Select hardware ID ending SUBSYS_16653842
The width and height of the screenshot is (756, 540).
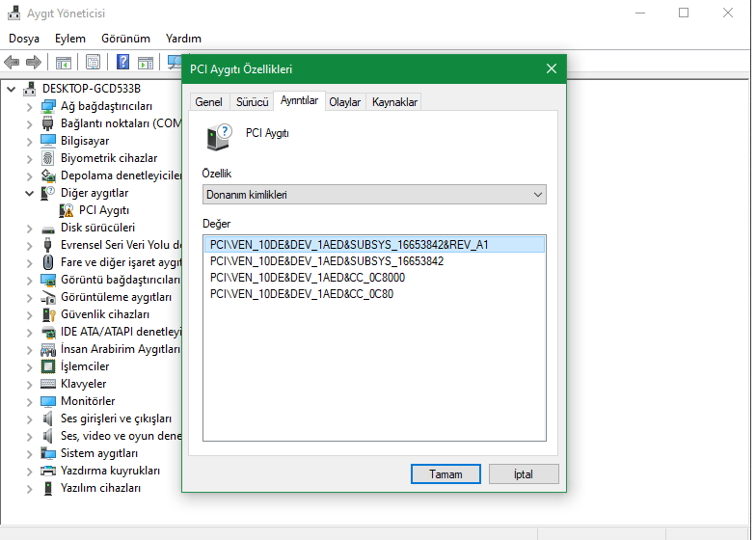(374, 260)
